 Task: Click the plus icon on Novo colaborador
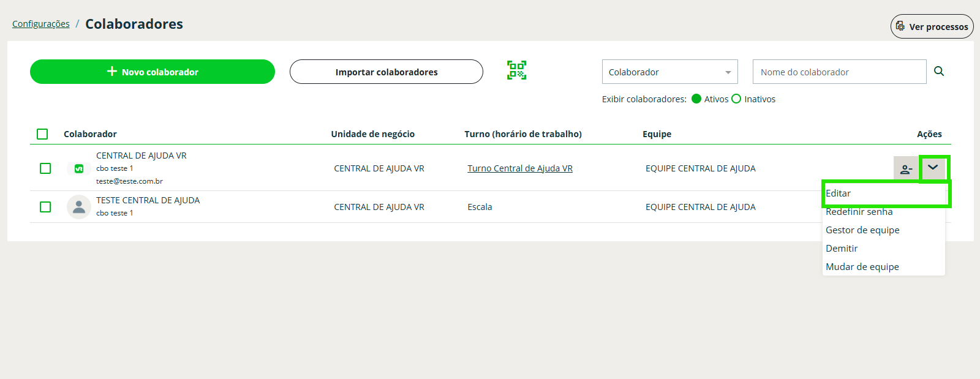coord(112,72)
